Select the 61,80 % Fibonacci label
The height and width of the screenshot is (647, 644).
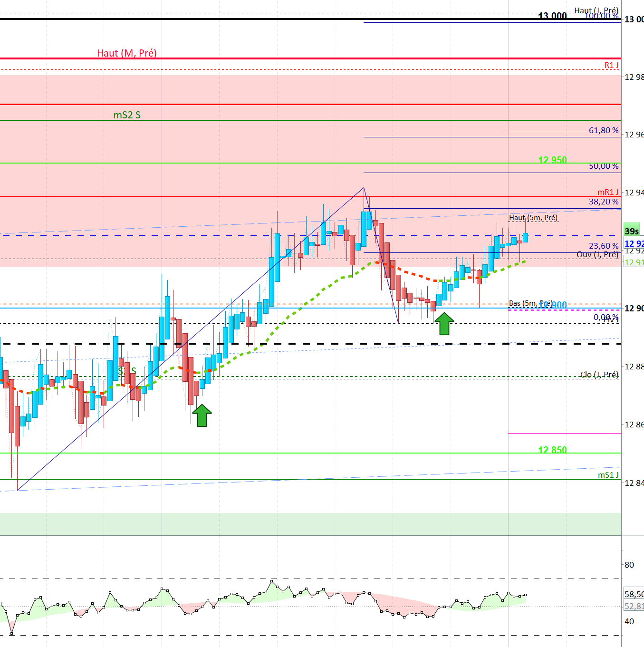[x=604, y=130]
